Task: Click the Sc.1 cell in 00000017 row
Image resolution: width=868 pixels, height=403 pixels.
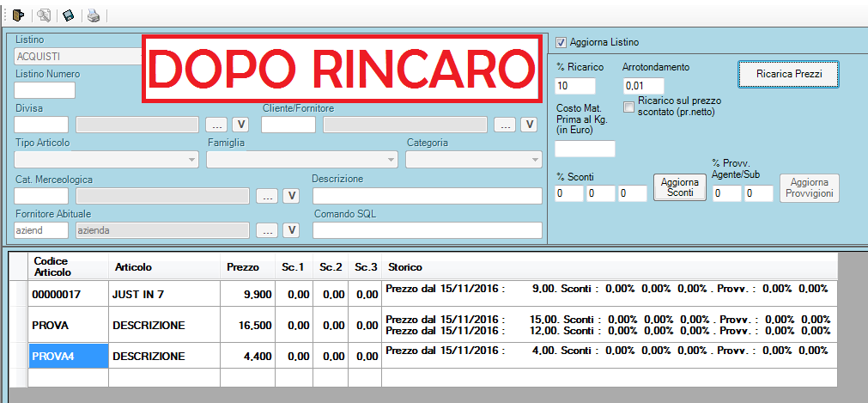Action: (x=294, y=294)
